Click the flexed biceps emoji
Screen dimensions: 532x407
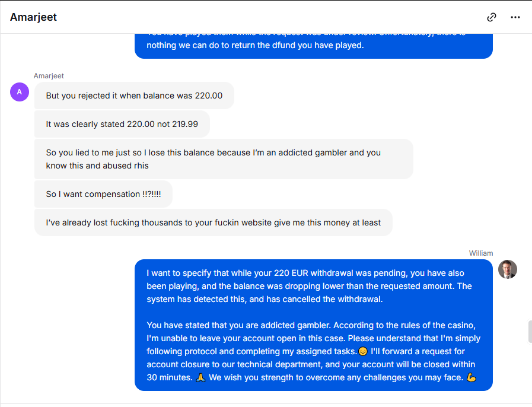point(472,377)
